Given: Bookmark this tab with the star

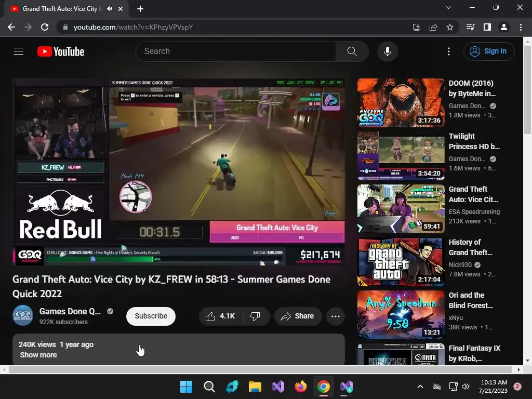Looking at the screenshot, I should click(x=450, y=27).
